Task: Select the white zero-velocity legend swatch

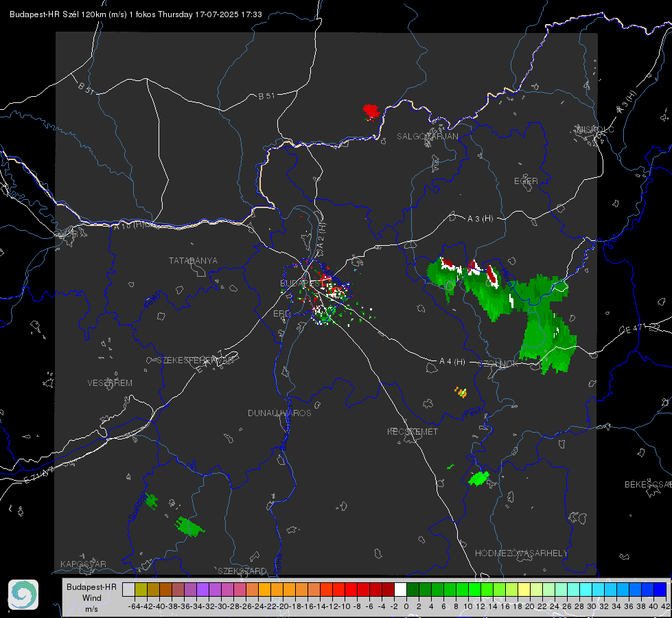Action: pos(400,589)
